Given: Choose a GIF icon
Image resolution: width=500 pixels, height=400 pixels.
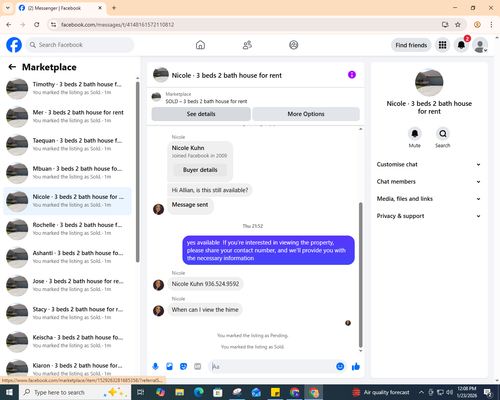Looking at the screenshot, I should (198, 367).
